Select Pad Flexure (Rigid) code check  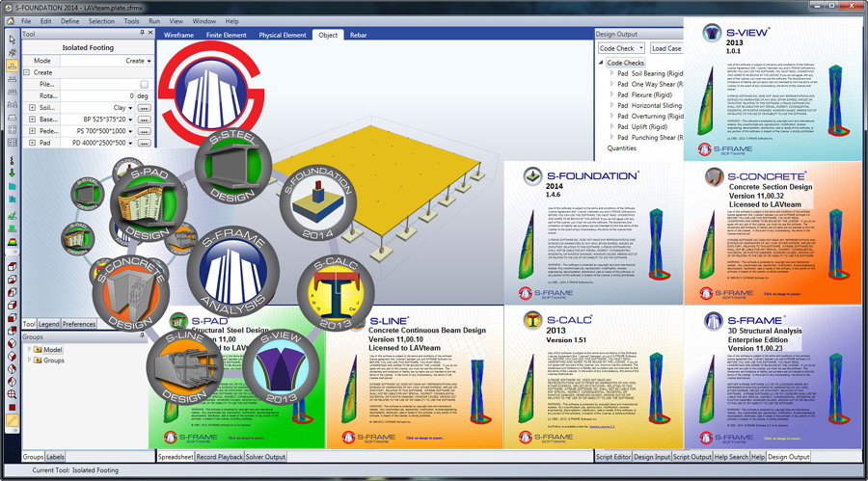click(x=644, y=94)
